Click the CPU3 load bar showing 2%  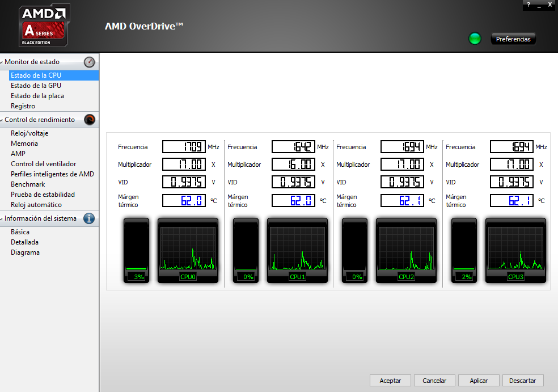464,251
